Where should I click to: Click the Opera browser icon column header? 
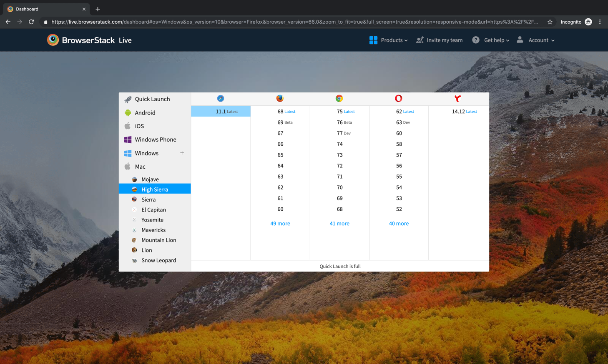[399, 98]
